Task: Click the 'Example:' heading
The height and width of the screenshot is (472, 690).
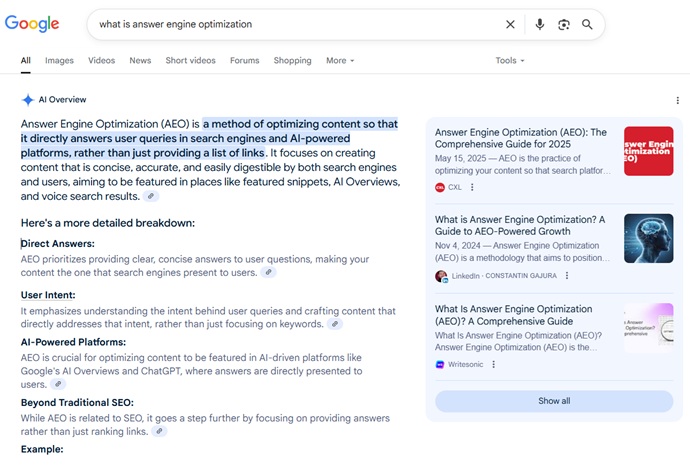Action: (42, 449)
